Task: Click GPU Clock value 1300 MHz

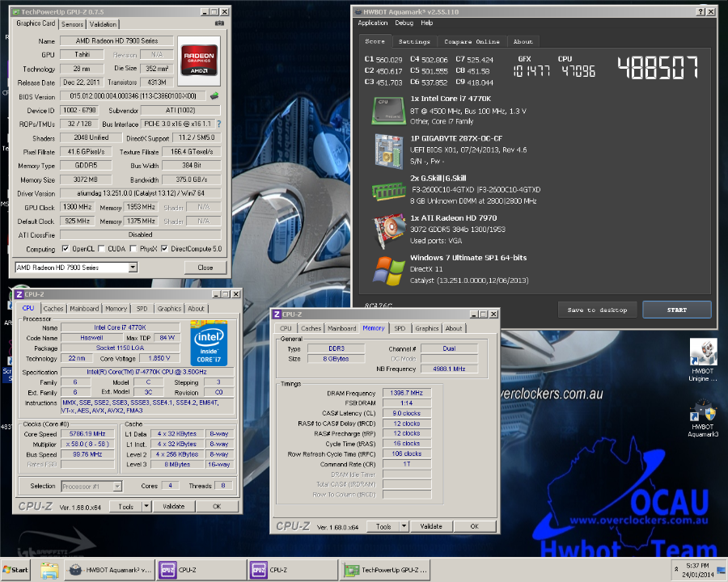Action: pyautogui.click(x=77, y=207)
